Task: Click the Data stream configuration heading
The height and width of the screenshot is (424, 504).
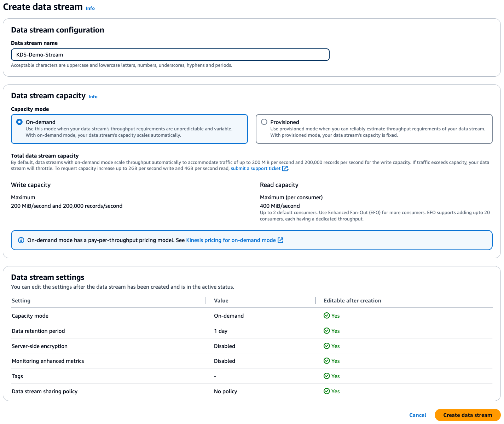Action: tap(58, 30)
